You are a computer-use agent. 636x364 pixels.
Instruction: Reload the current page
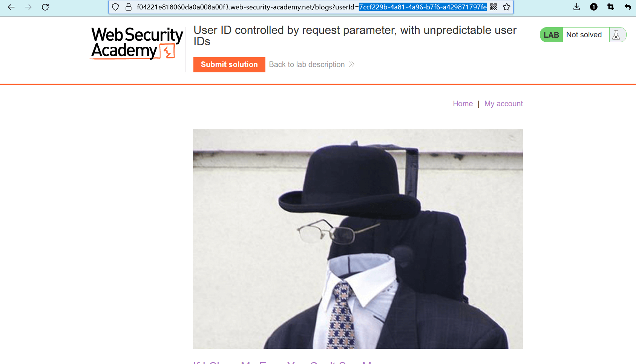click(45, 7)
